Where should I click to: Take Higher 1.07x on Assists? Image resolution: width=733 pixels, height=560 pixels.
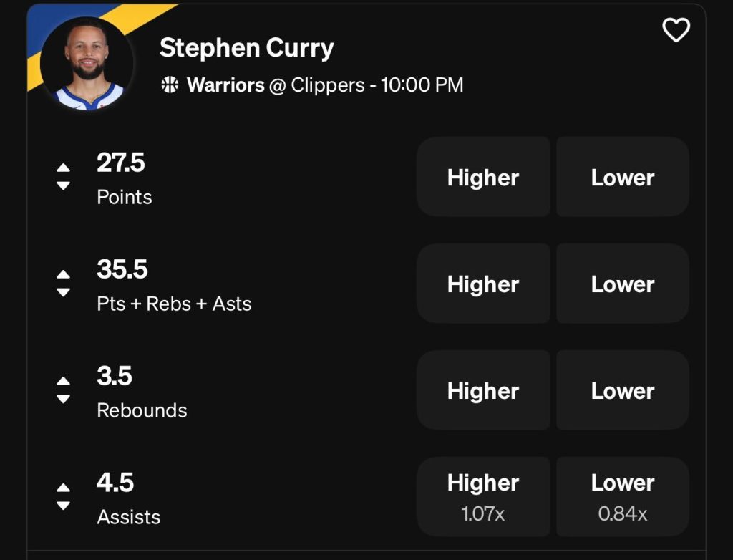pos(483,496)
